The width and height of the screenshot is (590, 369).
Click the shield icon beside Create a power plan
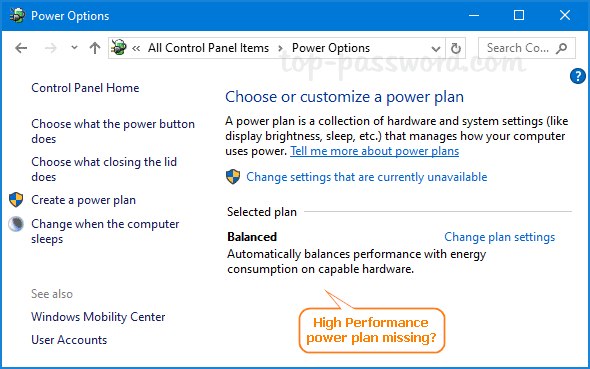point(16,200)
